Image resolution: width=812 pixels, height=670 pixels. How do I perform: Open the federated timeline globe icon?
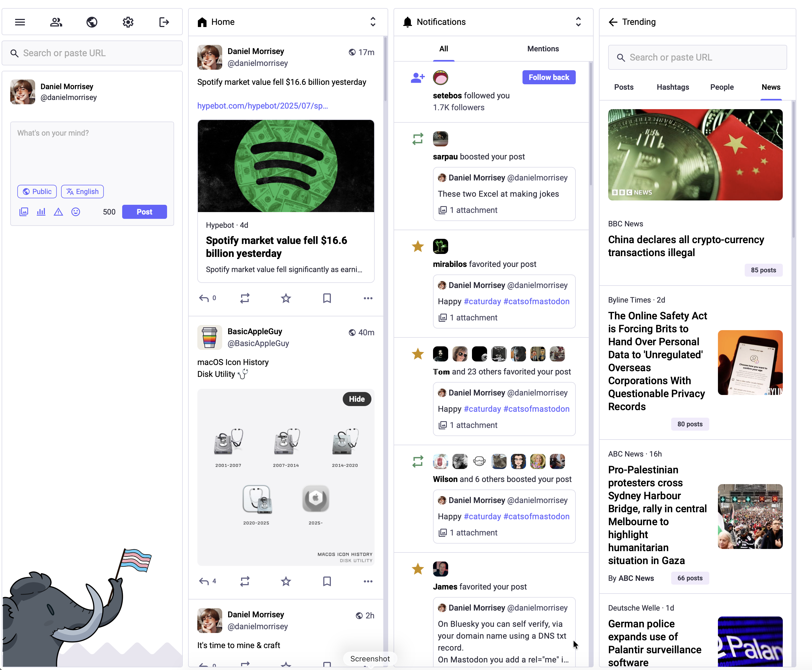pos(92,22)
